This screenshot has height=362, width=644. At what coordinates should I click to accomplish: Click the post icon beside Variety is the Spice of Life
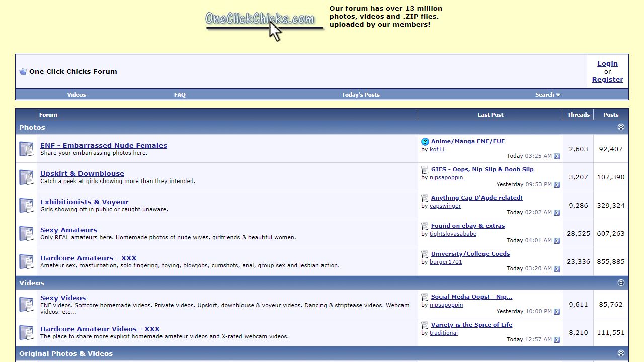coord(425,325)
